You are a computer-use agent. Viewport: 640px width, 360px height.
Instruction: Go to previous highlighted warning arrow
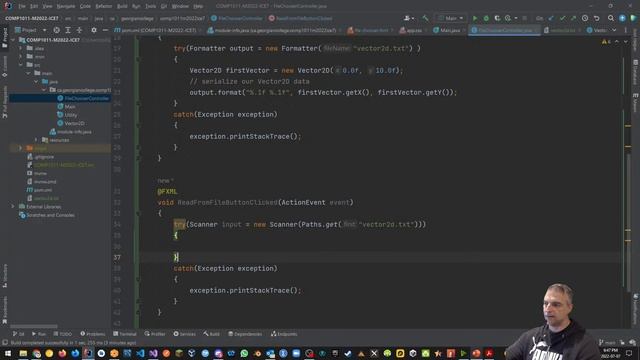(617, 42)
